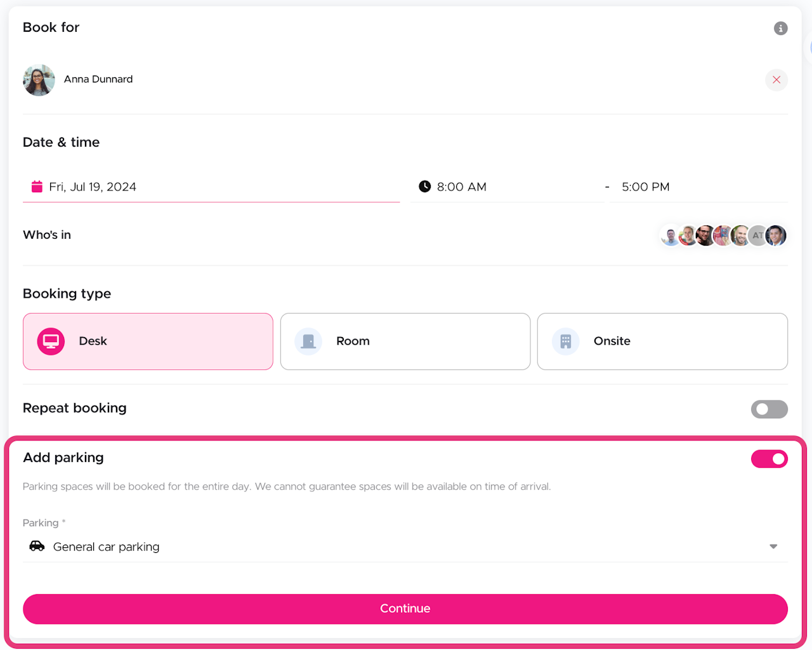Screen dimensions: 812x650
Task: Select the Room booking type
Action: click(405, 342)
